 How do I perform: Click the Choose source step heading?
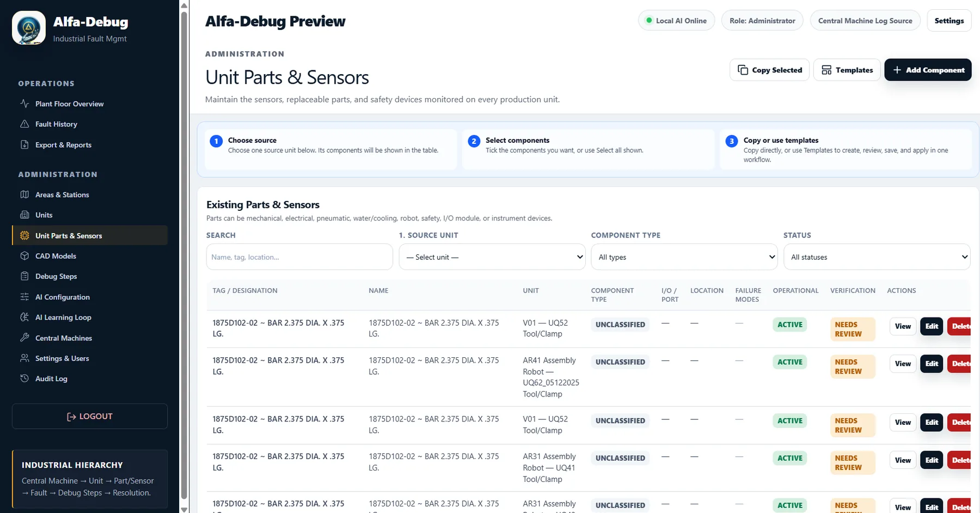pos(252,140)
